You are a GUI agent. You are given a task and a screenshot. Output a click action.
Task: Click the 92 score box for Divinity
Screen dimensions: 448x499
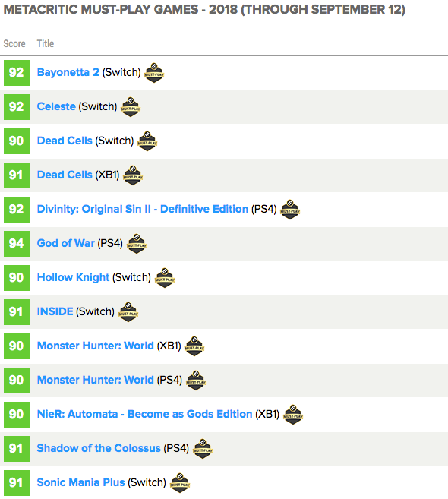[x=17, y=210]
